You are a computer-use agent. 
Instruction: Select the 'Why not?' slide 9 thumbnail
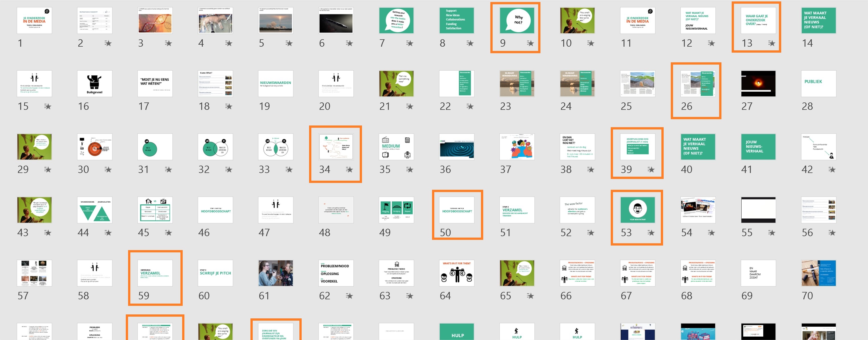tap(517, 20)
